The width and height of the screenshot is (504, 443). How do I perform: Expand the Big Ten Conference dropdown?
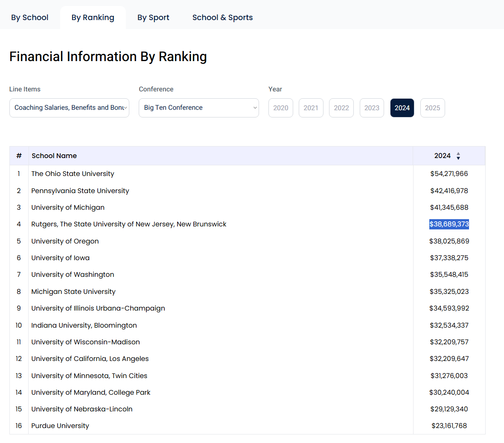point(198,108)
